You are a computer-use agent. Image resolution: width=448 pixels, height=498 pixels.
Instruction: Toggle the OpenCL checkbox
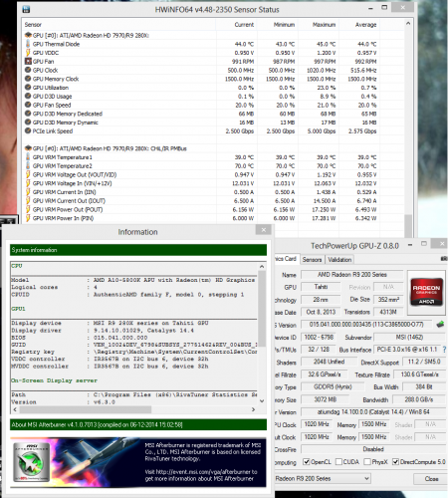pos(307,462)
